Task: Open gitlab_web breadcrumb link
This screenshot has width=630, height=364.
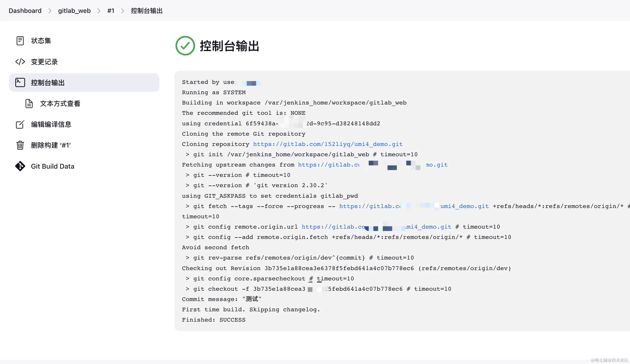Action: click(74, 11)
